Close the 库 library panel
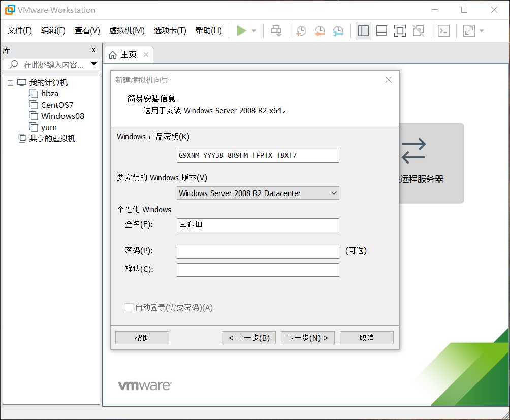The width and height of the screenshot is (510, 420). [x=93, y=50]
